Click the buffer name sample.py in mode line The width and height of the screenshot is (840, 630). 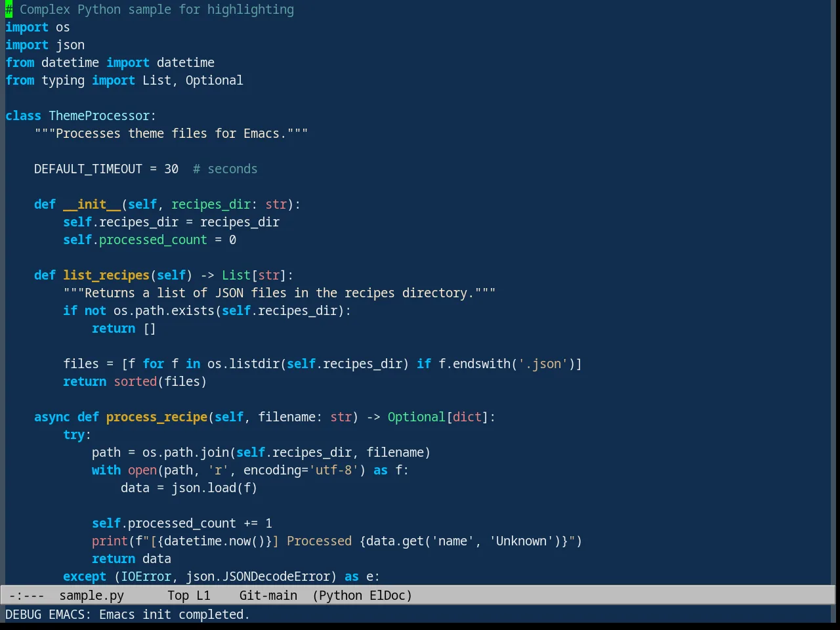click(x=91, y=595)
